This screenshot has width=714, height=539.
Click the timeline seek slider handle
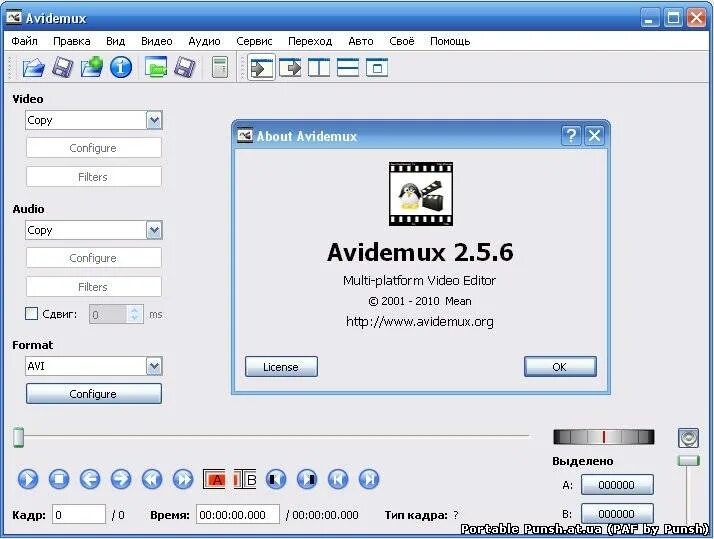18,437
